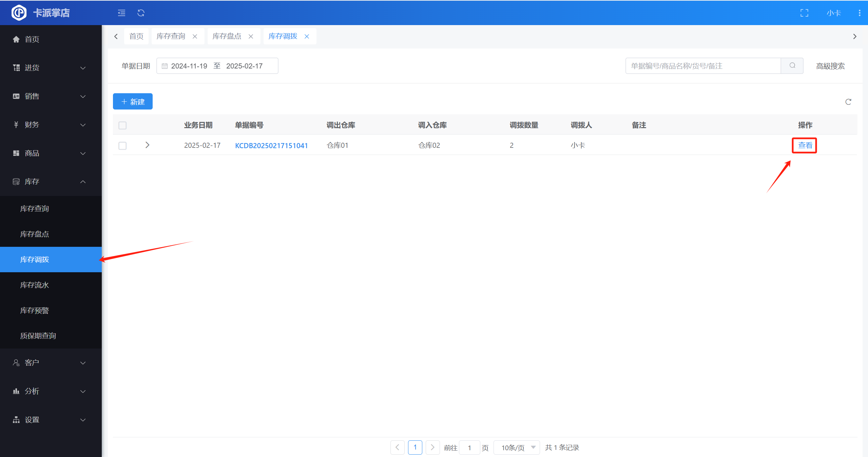Collapse the sidebar with the menu fold icon

click(121, 13)
